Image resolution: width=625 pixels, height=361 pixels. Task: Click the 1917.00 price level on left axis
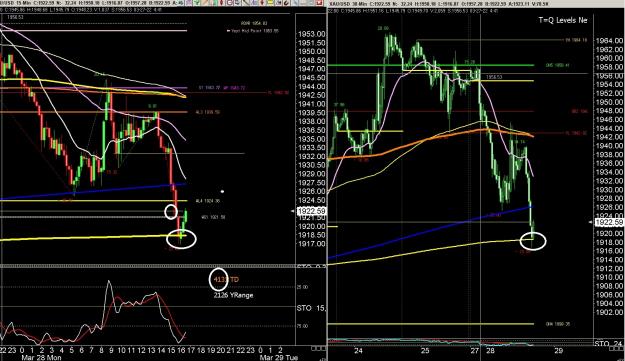[312, 244]
